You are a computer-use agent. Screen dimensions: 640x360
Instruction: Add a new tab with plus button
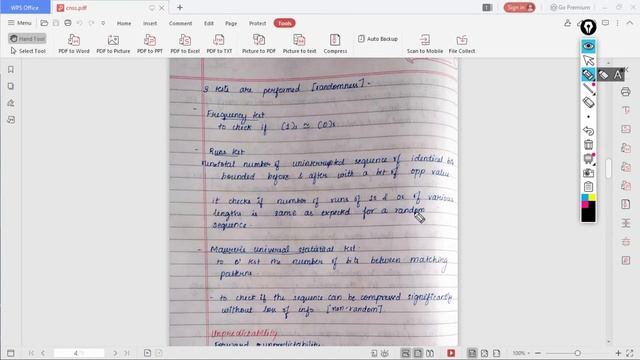pos(180,7)
